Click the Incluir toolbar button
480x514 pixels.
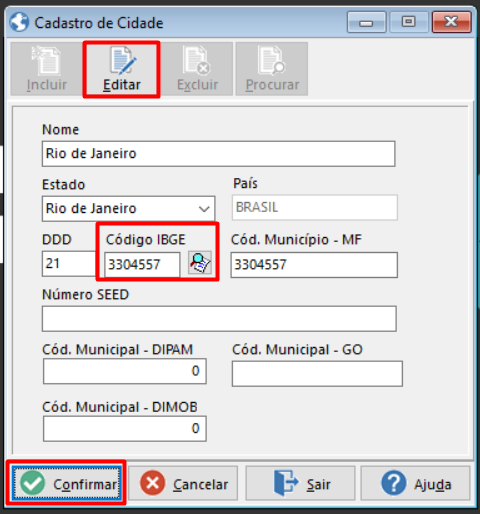point(46,69)
